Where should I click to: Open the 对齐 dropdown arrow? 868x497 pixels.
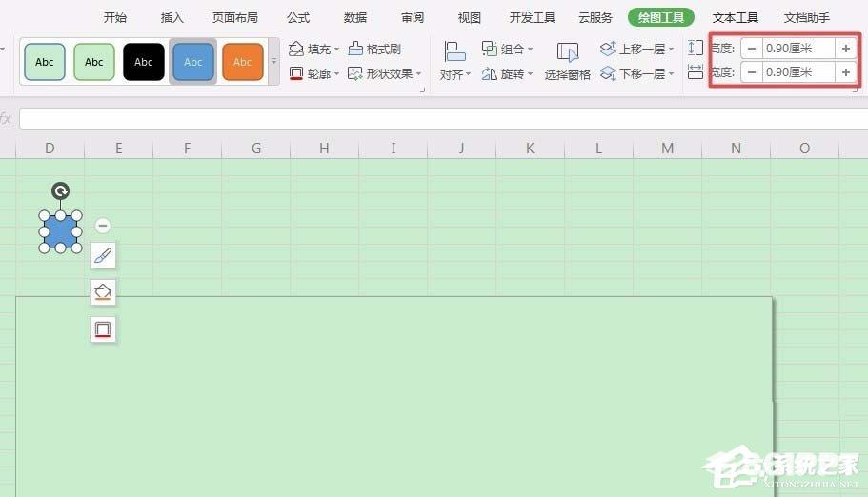pos(469,74)
